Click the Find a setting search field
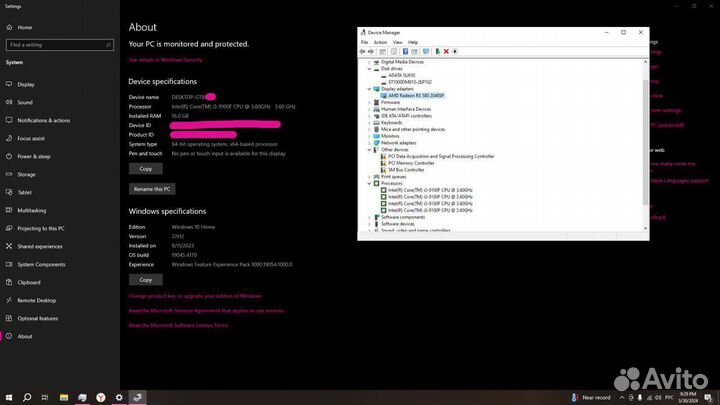The height and width of the screenshot is (405, 720). click(x=60, y=45)
